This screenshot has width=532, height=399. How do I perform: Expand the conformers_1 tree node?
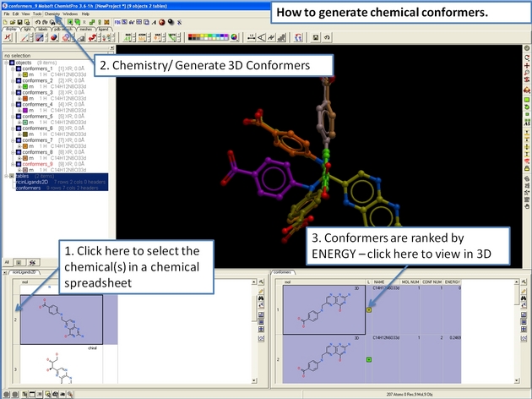pyautogui.click(x=11, y=68)
